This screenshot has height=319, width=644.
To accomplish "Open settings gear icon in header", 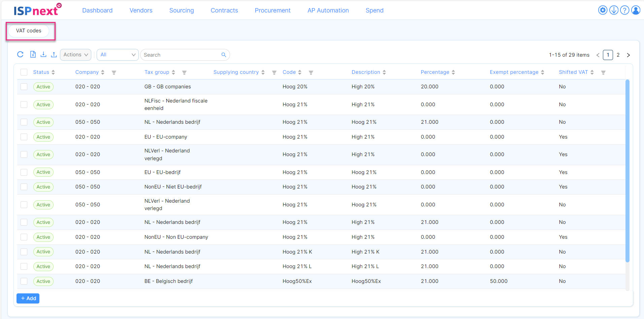I will click(603, 10).
